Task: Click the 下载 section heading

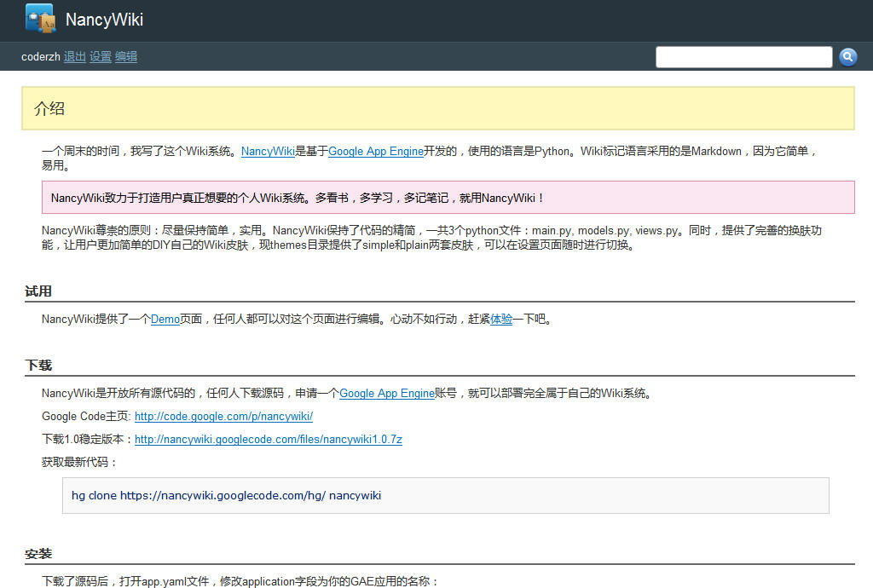Action: click(38, 366)
